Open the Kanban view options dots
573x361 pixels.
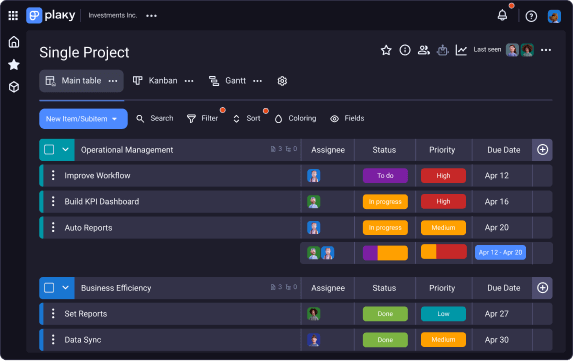189,81
